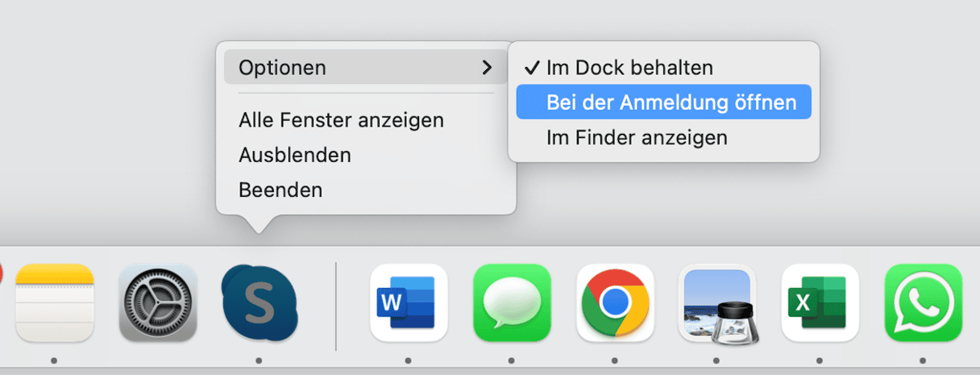Open Microsoft Word from the Dock
The height and width of the screenshot is (375, 980).
pos(408,302)
